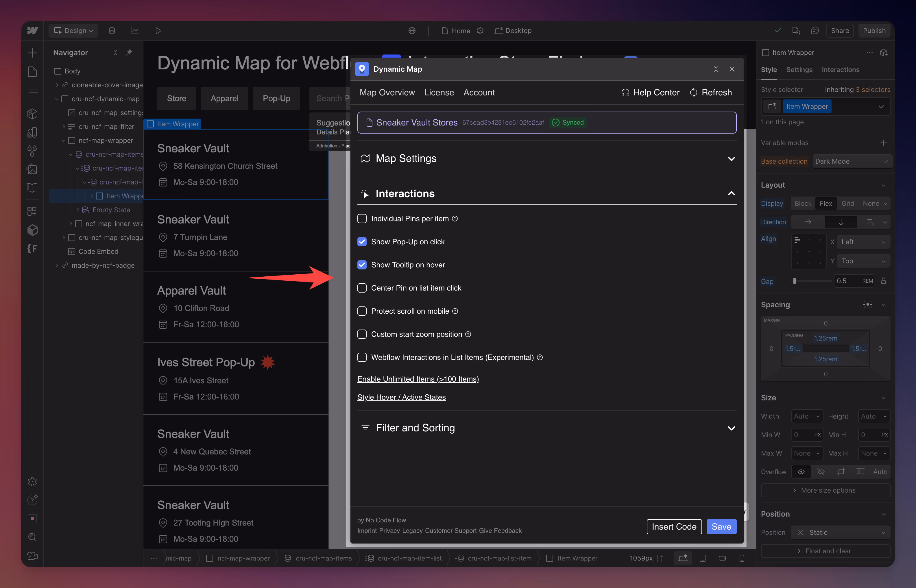The width and height of the screenshot is (916, 588).
Task: Open the comments speech bubble icon
Action: (815, 31)
